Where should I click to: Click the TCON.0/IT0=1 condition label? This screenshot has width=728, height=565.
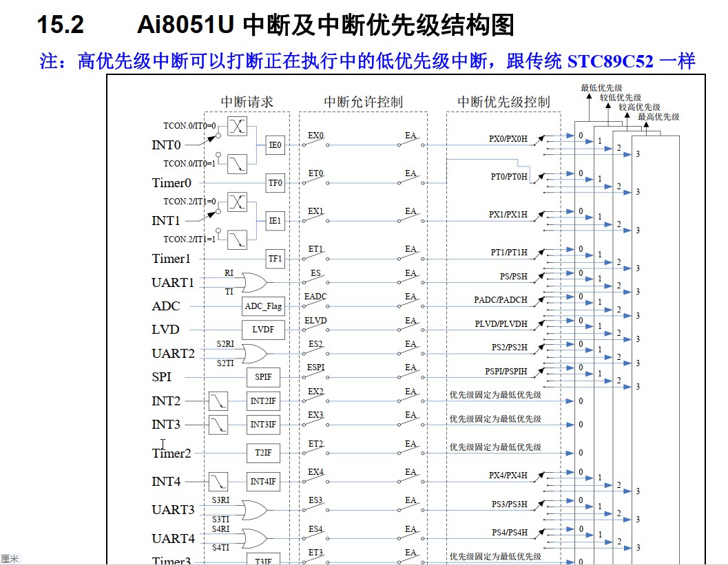189,164
